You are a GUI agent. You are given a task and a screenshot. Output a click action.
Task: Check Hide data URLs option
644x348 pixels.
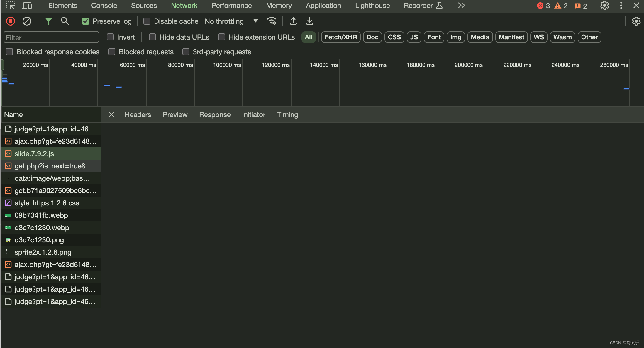pyautogui.click(x=152, y=37)
